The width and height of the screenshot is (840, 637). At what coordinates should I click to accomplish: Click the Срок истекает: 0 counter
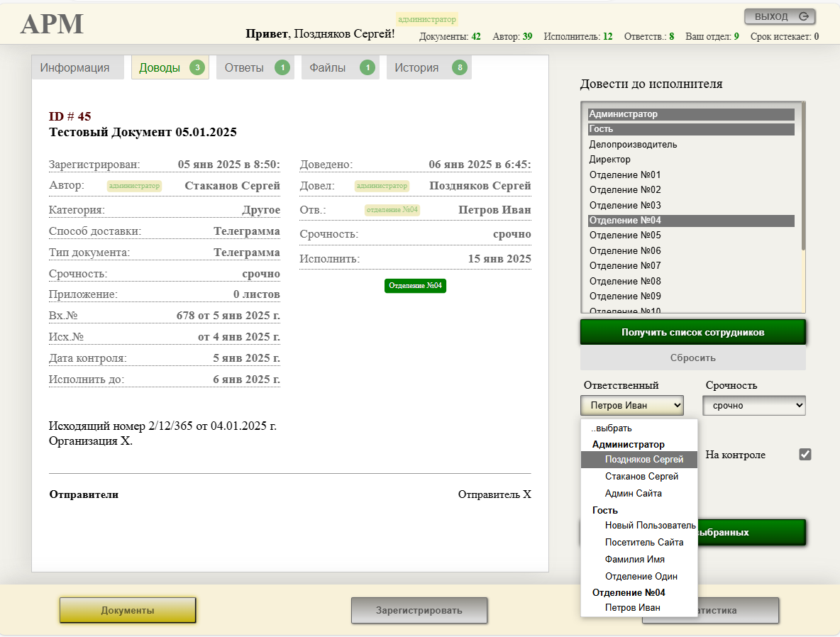pyautogui.click(x=784, y=36)
